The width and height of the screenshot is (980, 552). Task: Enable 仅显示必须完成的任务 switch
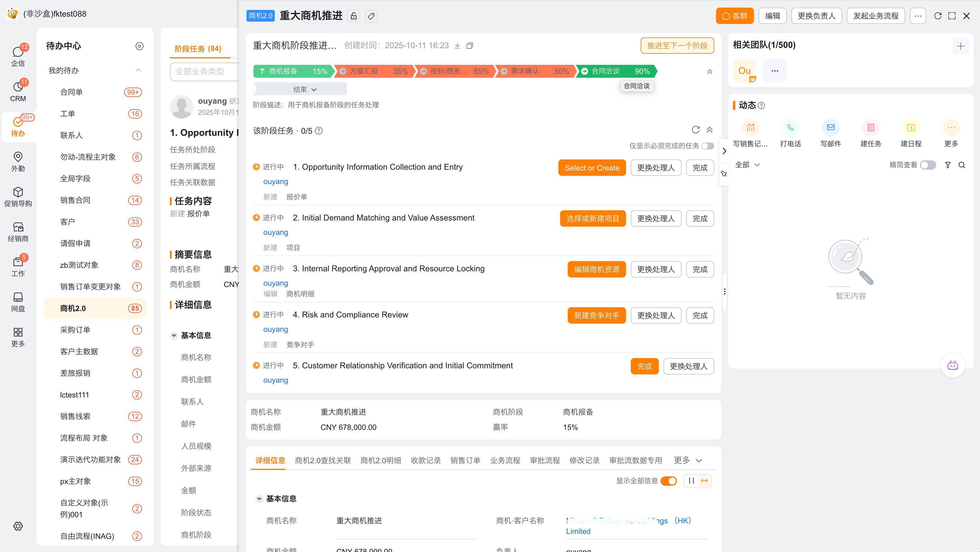(707, 146)
